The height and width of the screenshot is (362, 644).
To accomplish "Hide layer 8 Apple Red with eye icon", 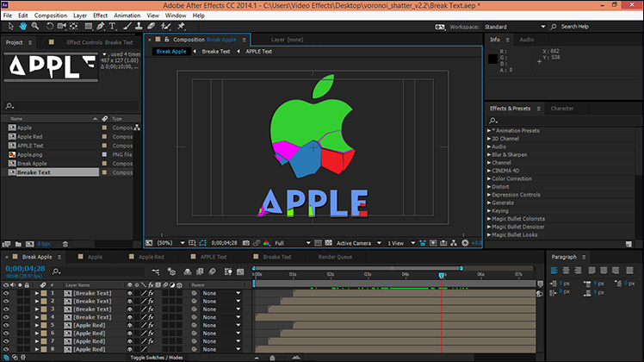I will [x=6, y=349].
